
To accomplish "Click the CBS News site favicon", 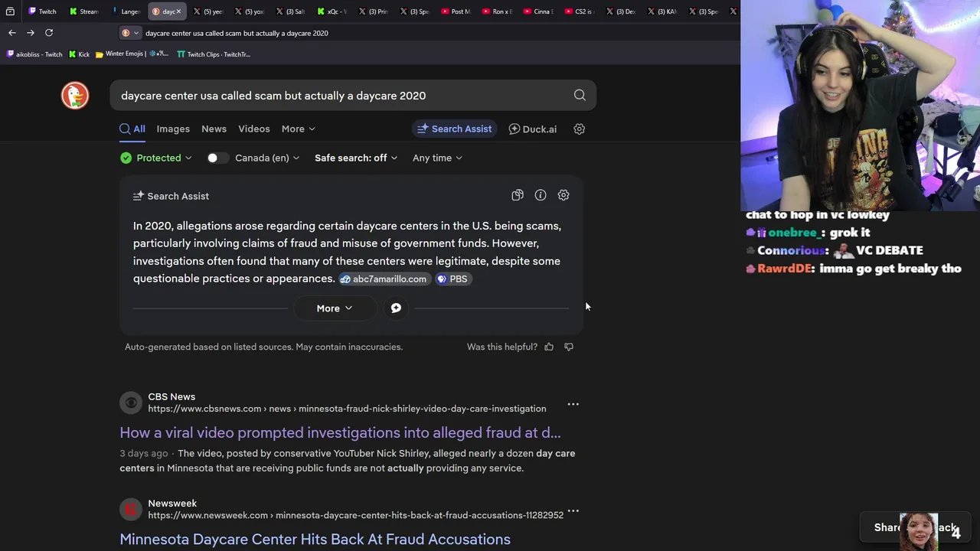I will point(131,403).
